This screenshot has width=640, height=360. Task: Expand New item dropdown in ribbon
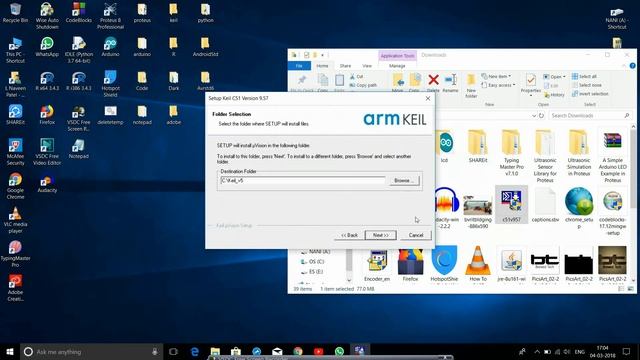pyautogui.click(x=496, y=76)
